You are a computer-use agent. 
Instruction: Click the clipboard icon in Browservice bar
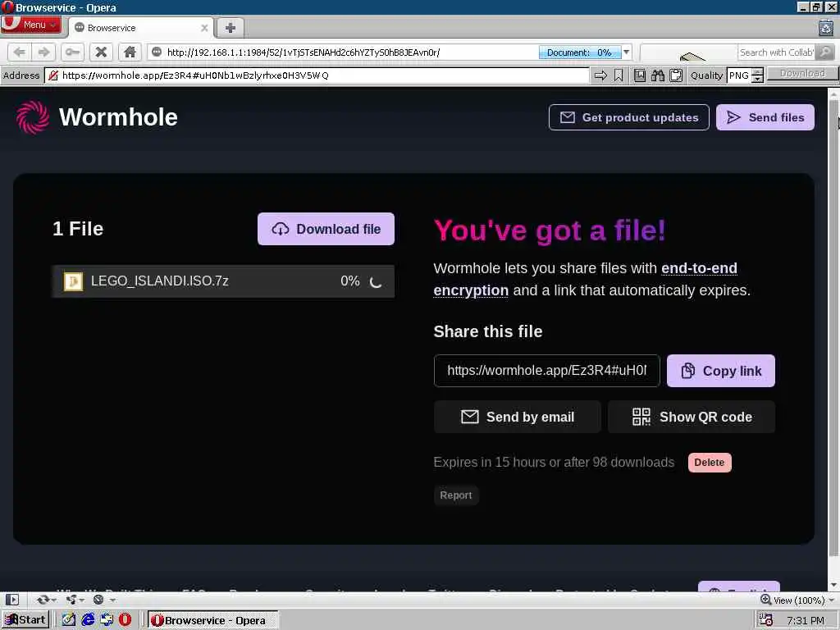coord(676,75)
